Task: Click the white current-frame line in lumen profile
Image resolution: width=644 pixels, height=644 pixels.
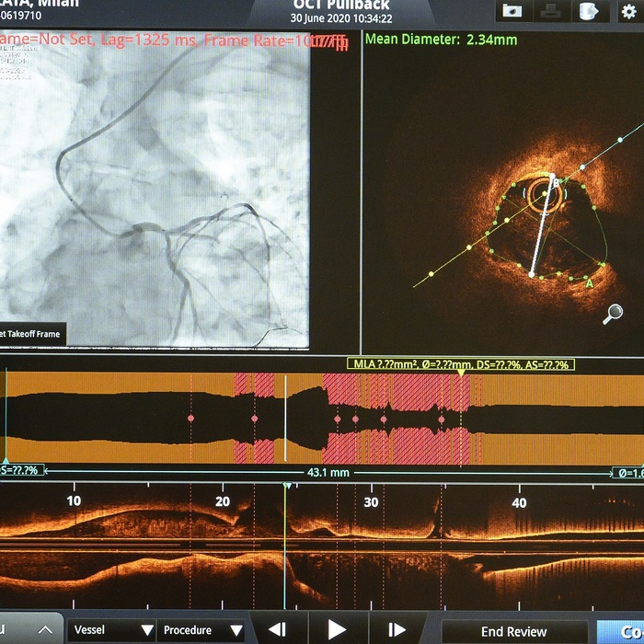Action: tap(285, 419)
